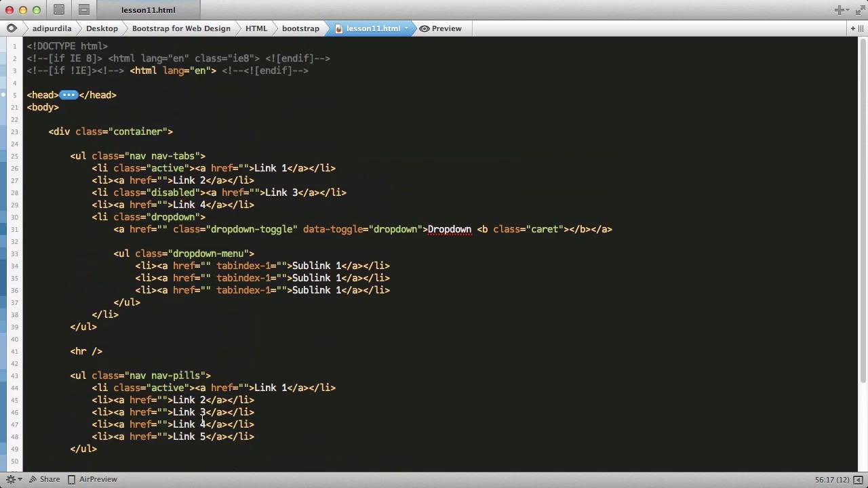Click the word Dropdown in line 31
This screenshot has height=488, width=868.
coord(450,229)
